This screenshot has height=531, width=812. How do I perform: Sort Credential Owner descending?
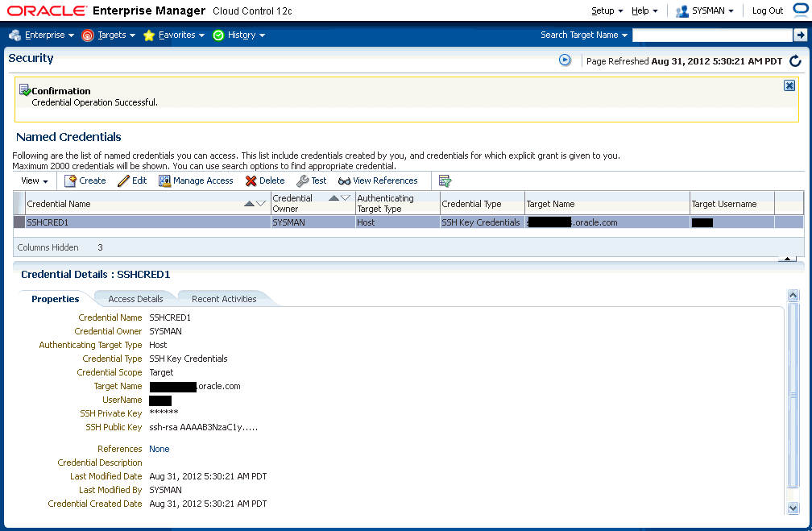(346, 198)
